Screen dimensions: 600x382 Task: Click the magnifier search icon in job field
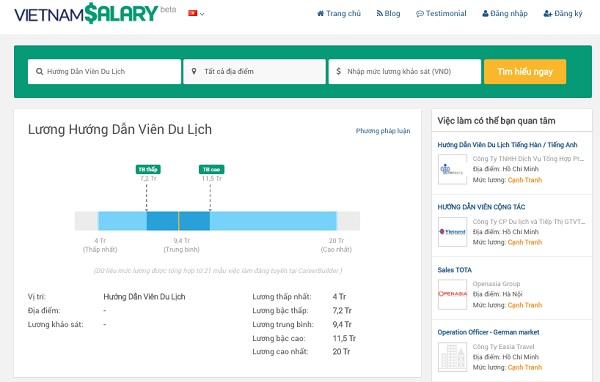[x=39, y=72]
